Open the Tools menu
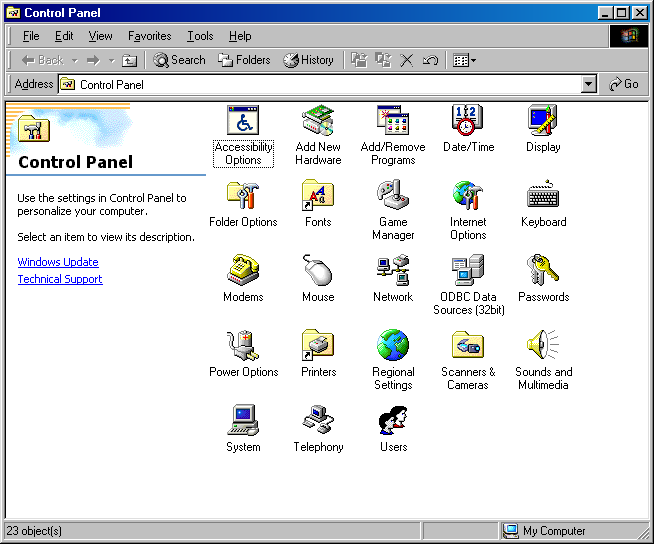Screen dimensions: 654x544 tap(200, 36)
